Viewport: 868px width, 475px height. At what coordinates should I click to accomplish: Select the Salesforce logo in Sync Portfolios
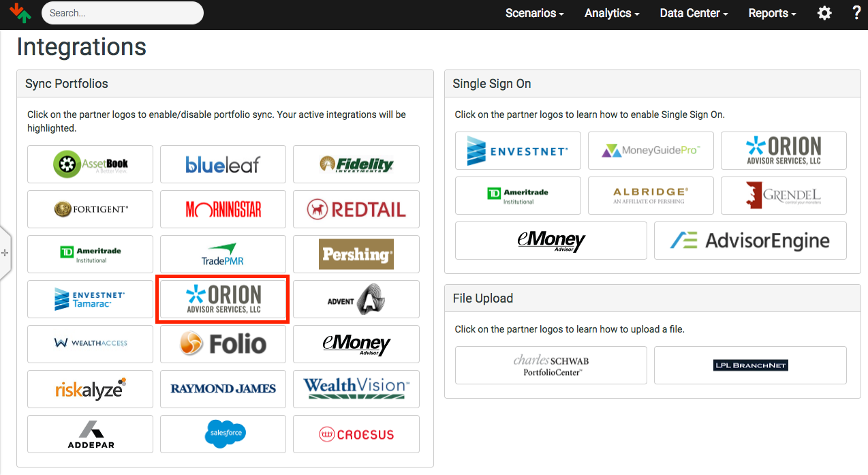tap(223, 434)
